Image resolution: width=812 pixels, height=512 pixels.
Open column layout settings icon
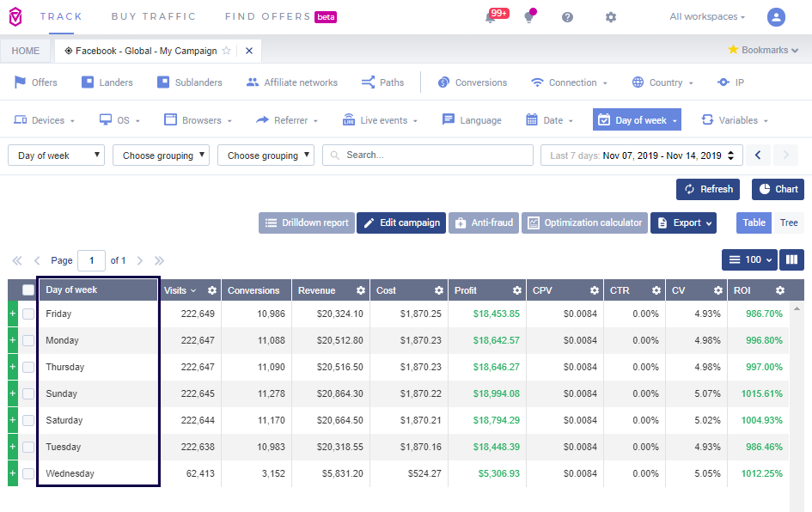pyautogui.click(x=791, y=259)
